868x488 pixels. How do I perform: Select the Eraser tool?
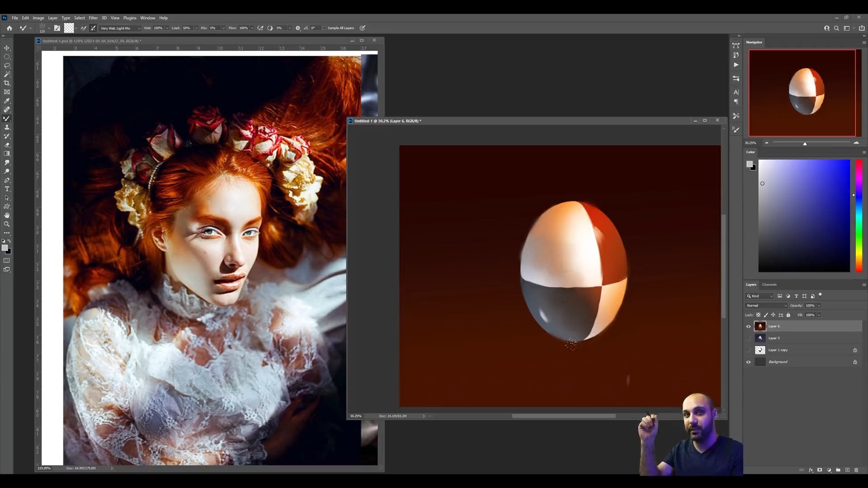(7, 145)
